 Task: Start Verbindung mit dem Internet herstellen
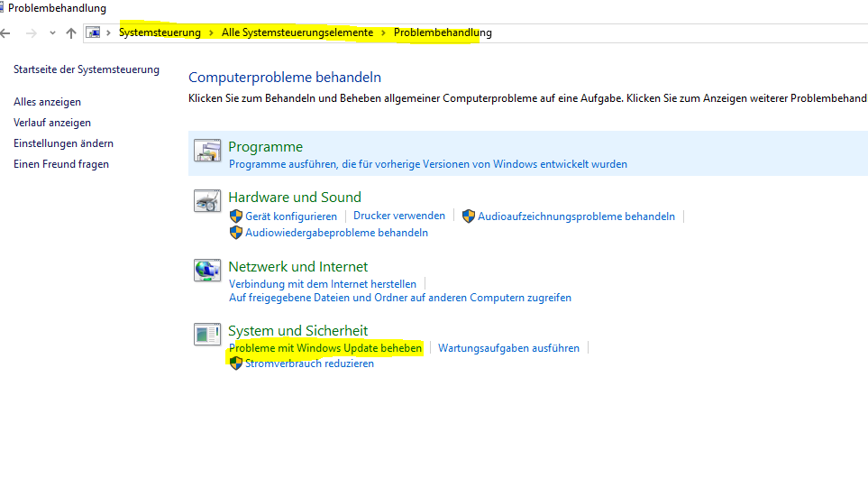click(x=323, y=284)
